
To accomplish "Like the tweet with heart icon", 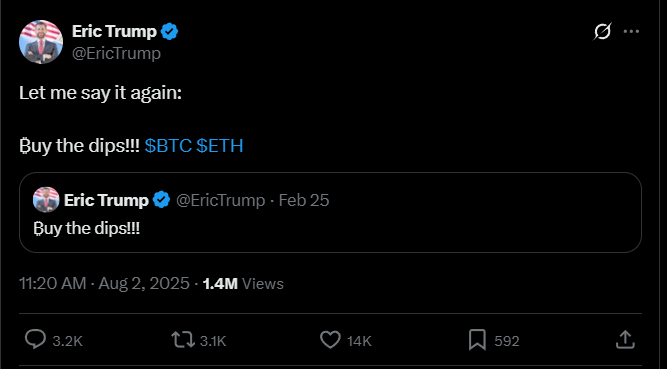I will pyautogui.click(x=331, y=340).
